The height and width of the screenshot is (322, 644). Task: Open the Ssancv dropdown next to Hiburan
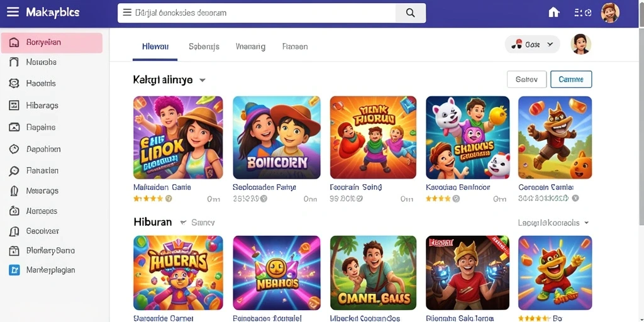click(198, 223)
